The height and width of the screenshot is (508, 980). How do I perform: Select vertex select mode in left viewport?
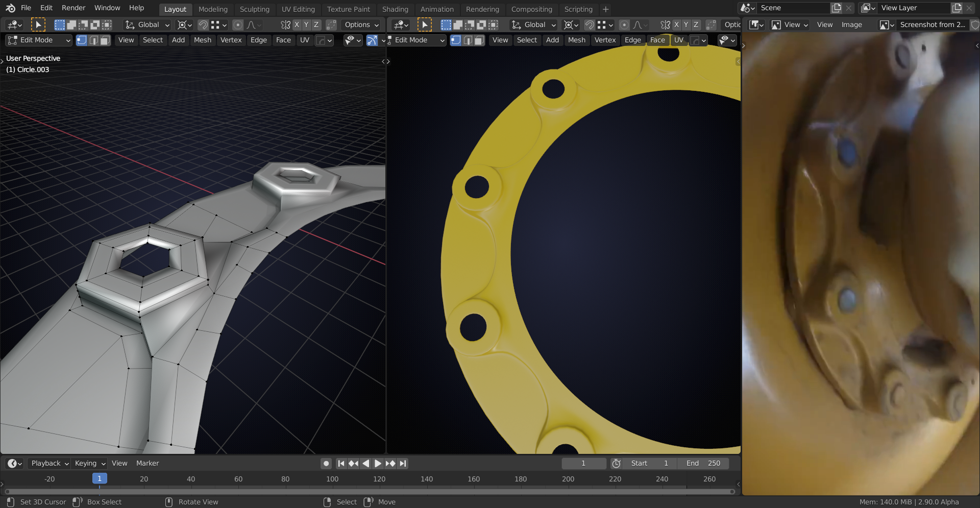pyautogui.click(x=82, y=40)
